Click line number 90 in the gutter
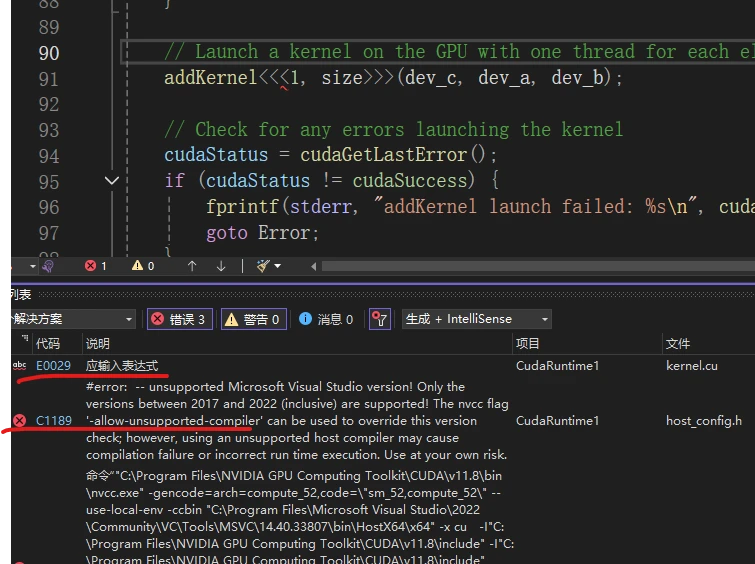Viewport: 755px width, 564px height. 49,53
